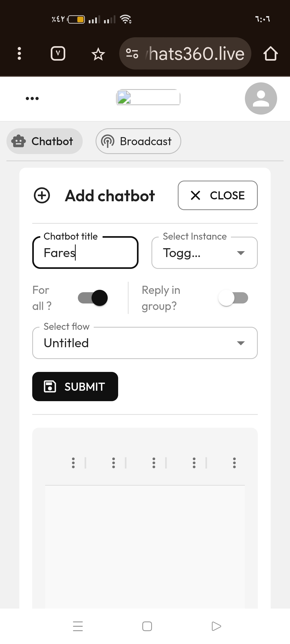Open the user profile avatar
Screen dimensions: 290x644
(x=261, y=98)
